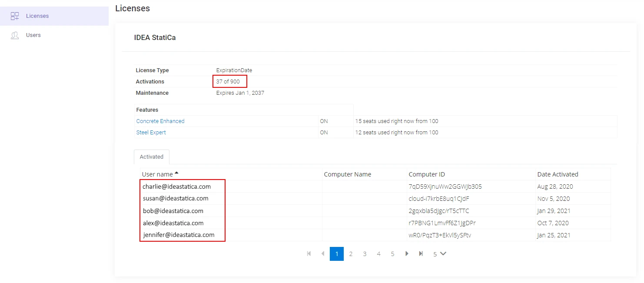Image resolution: width=644 pixels, height=283 pixels.
Task: Click date Aug 28, 2020
Action: (x=555, y=186)
